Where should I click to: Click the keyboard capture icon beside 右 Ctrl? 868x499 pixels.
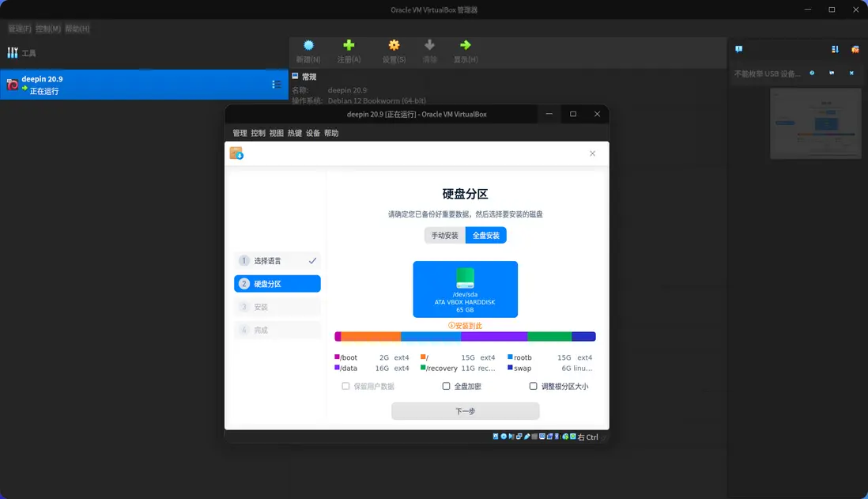tap(573, 437)
